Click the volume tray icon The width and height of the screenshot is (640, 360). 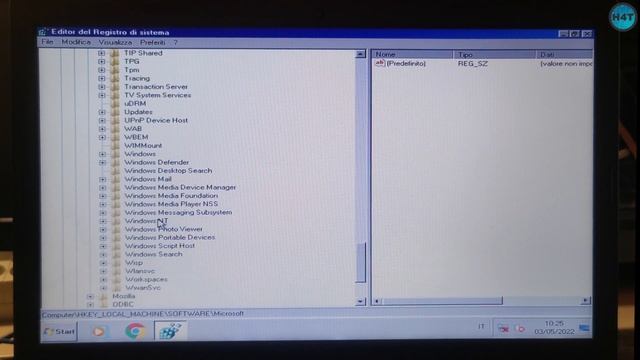pos(520,328)
